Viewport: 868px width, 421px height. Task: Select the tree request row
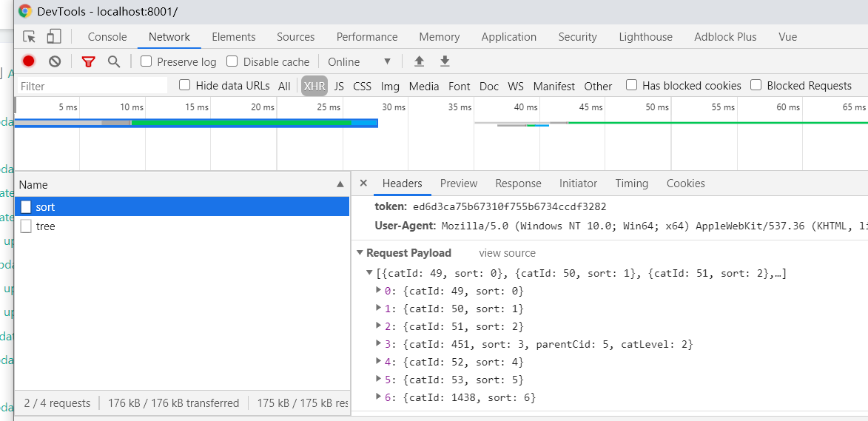(x=182, y=226)
